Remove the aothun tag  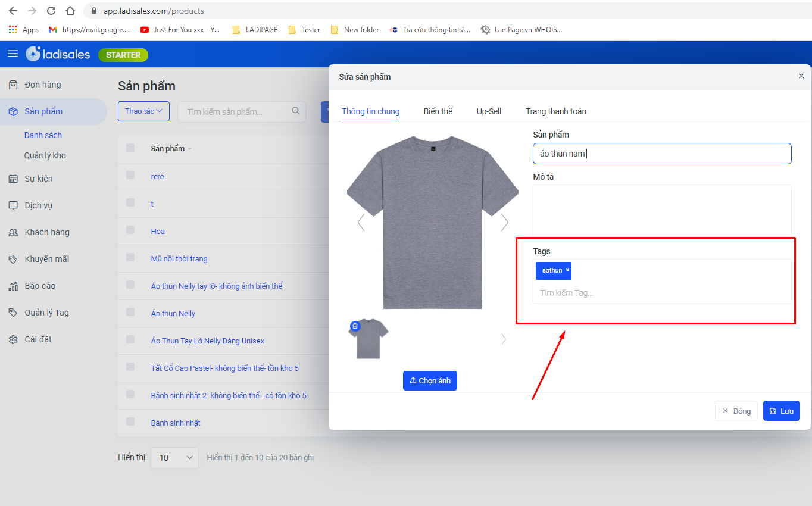pyautogui.click(x=568, y=270)
